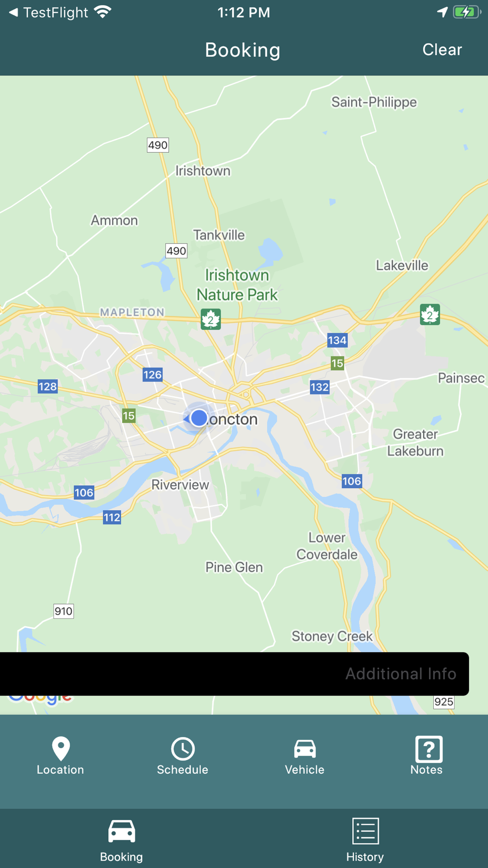Tap the Lakeville map label
Screen dimensions: 488x868
coord(402,266)
